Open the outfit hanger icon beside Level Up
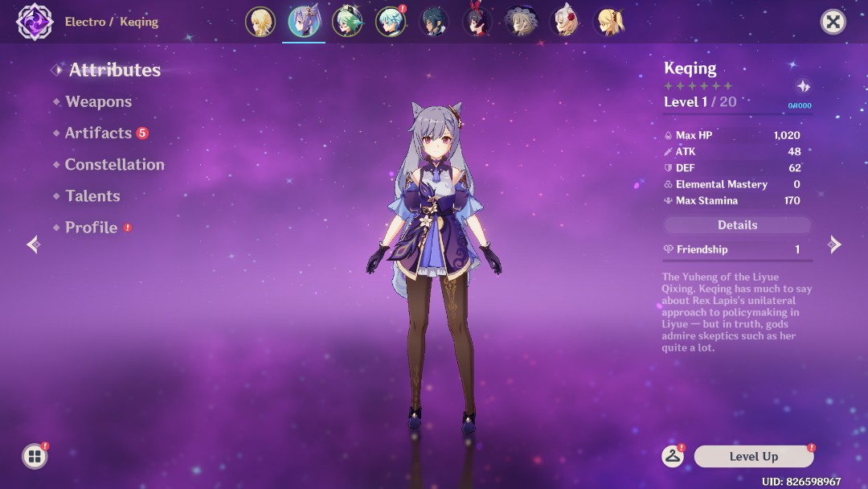The image size is (868, 489). point(673,456)
